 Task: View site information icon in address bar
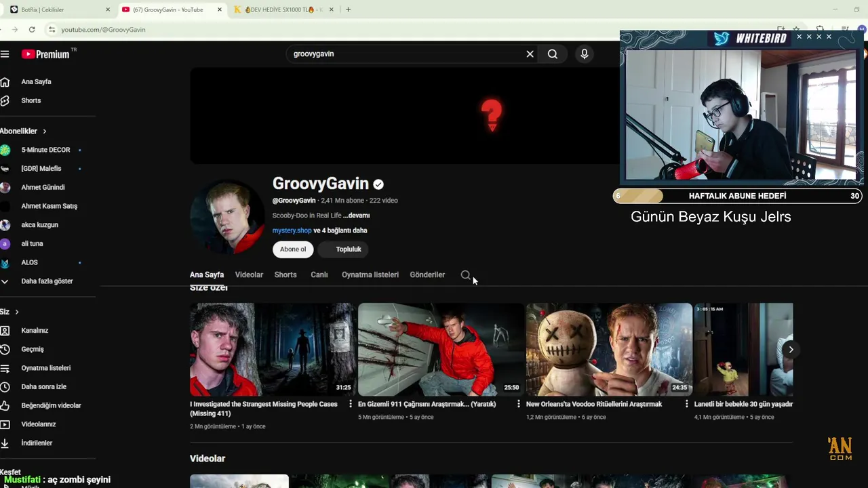(51, 30)
